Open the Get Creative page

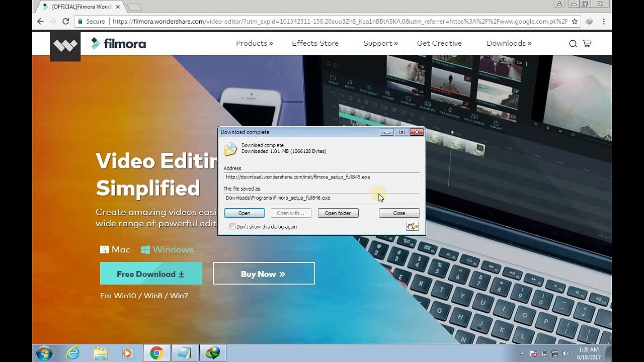[439, 43]
